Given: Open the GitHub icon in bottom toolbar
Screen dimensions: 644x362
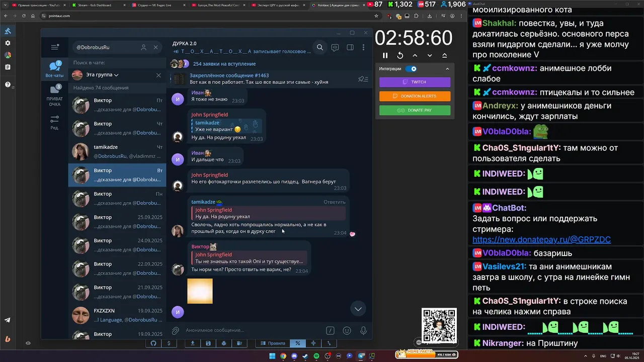Looking at the screenshot, I should tap(154, 343).
